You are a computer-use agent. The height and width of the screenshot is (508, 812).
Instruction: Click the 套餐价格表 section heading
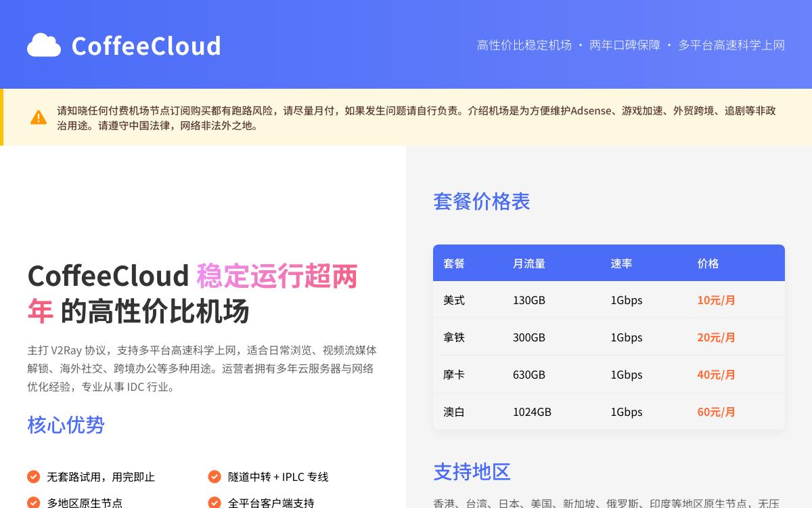481,202
